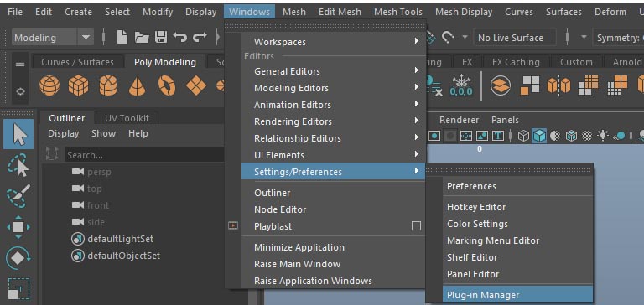
Task: Open the Playblast options box
Action: click(x=416, y=226)
